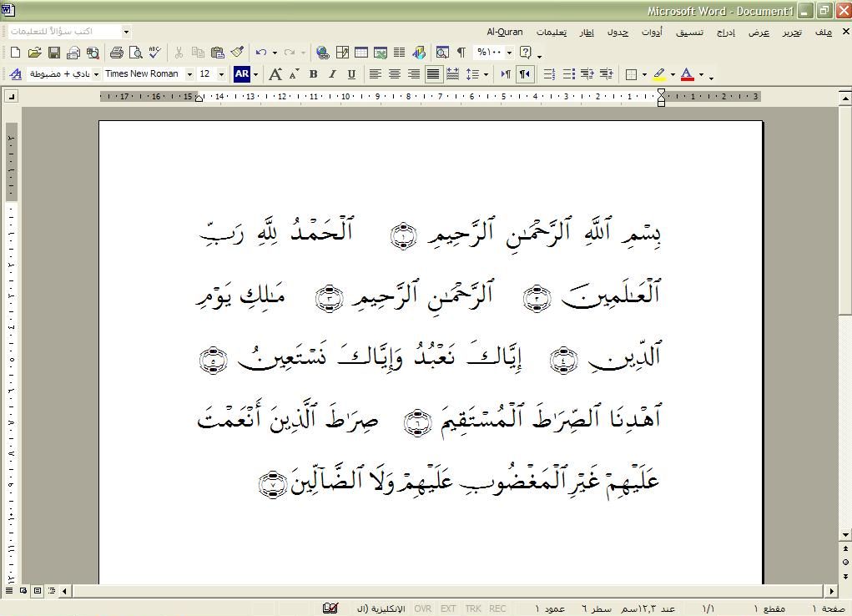Open the Drawing toolbar icon
The height and width of the screenshot is (616, 852).
pyautogui.click(x=419, y=53)
